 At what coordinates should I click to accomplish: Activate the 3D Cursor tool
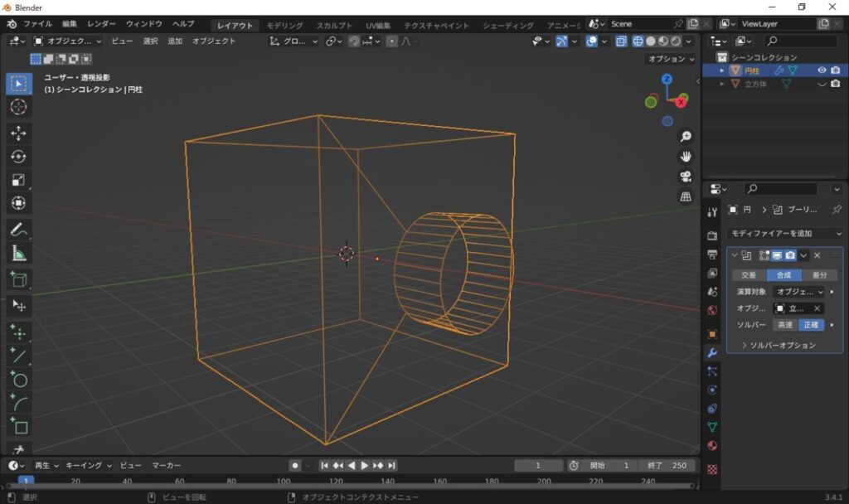click(19, 107)
